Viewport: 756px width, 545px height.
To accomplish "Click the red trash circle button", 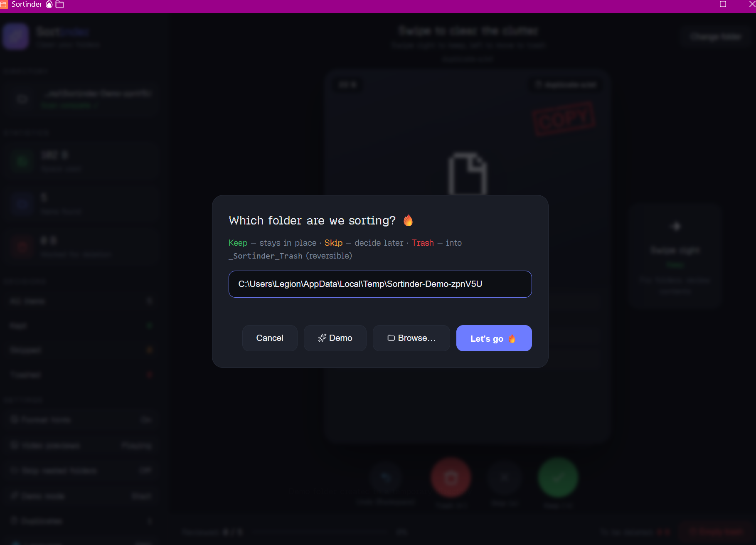I will [451, 478].
